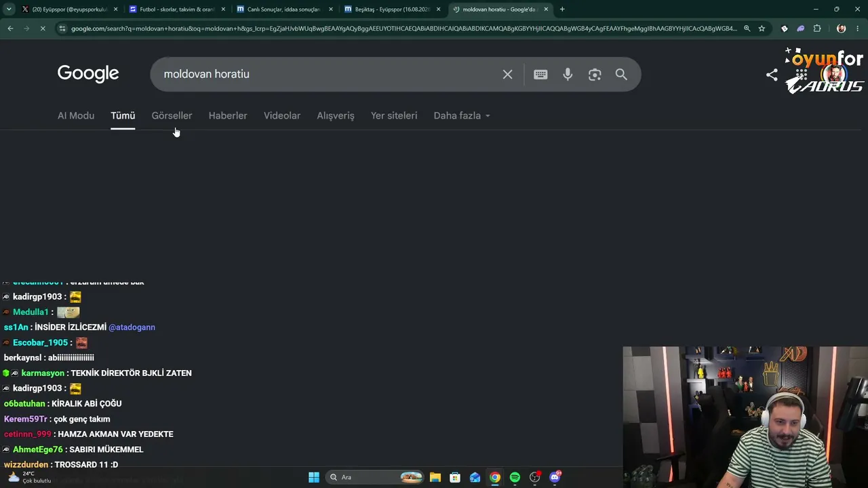Click the username cetinnn_999 in chat
Image resolution: width=868 pixels, height=488 pixels.
[x=28, y=434]
